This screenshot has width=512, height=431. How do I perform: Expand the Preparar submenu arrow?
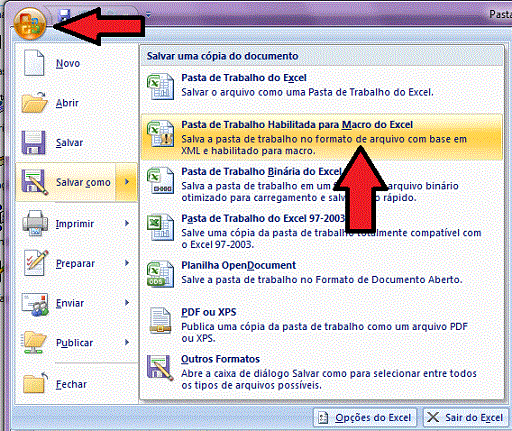127,263
